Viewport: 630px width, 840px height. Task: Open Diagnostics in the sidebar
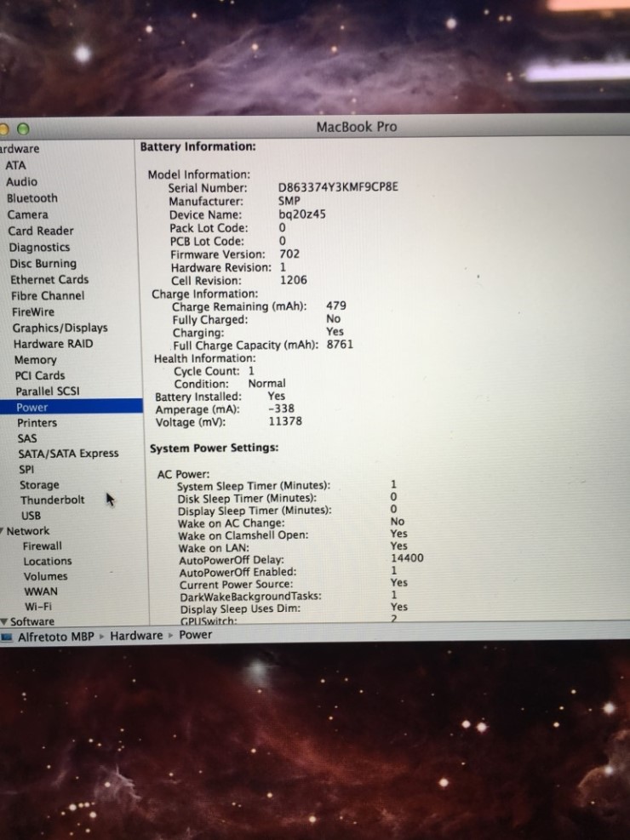[x=39, y=248]
